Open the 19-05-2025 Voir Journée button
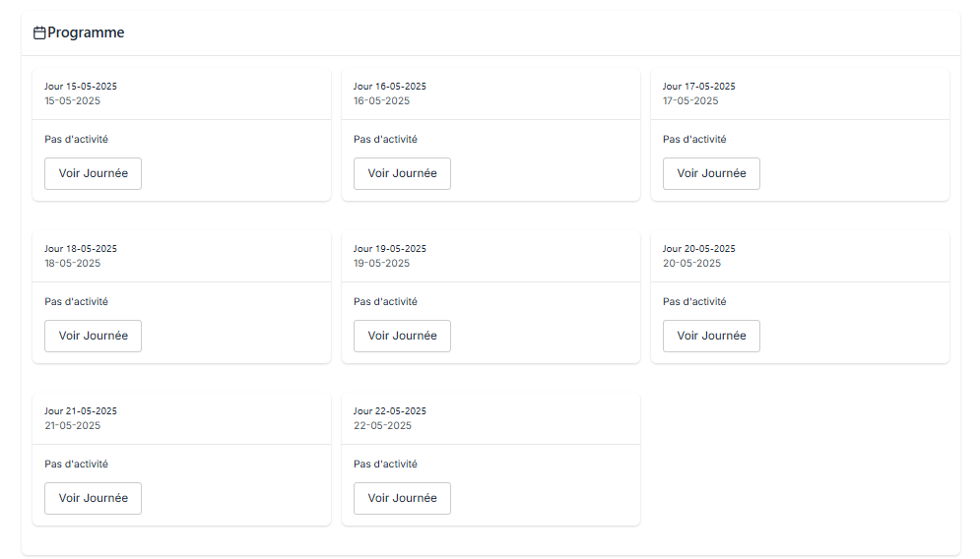The height and width of the screenshot is (559, 980). [402, 336]
